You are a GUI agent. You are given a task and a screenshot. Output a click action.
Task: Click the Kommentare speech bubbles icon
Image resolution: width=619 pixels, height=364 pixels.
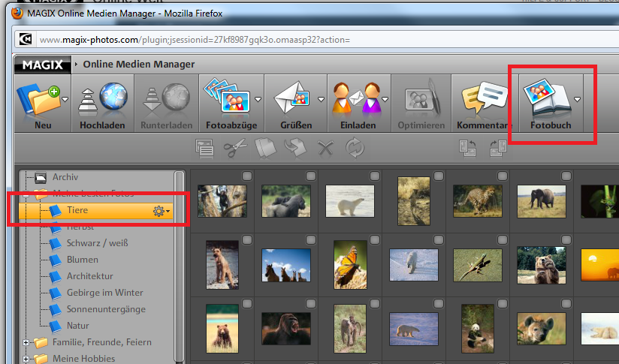485,98
